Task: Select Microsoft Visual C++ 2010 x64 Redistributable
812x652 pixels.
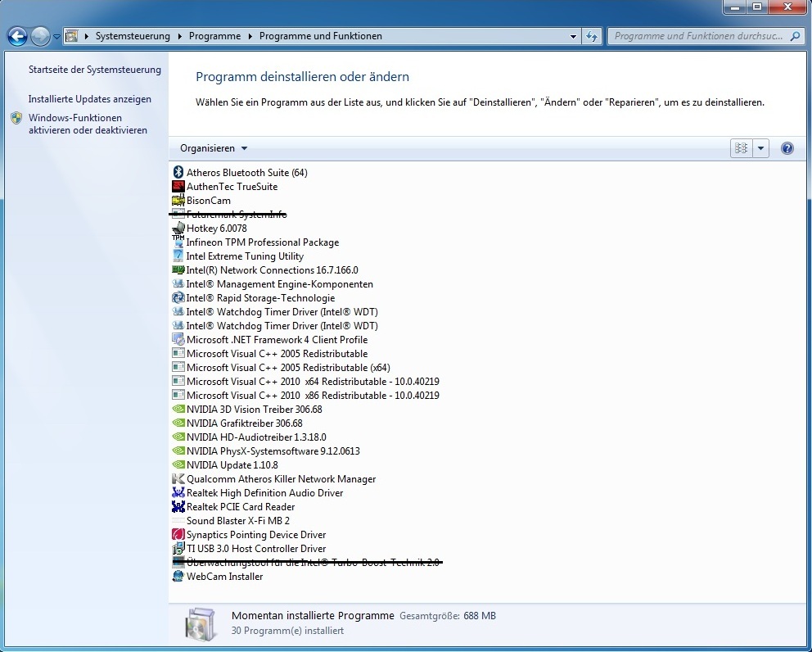Action: click(x=312, y=382)
